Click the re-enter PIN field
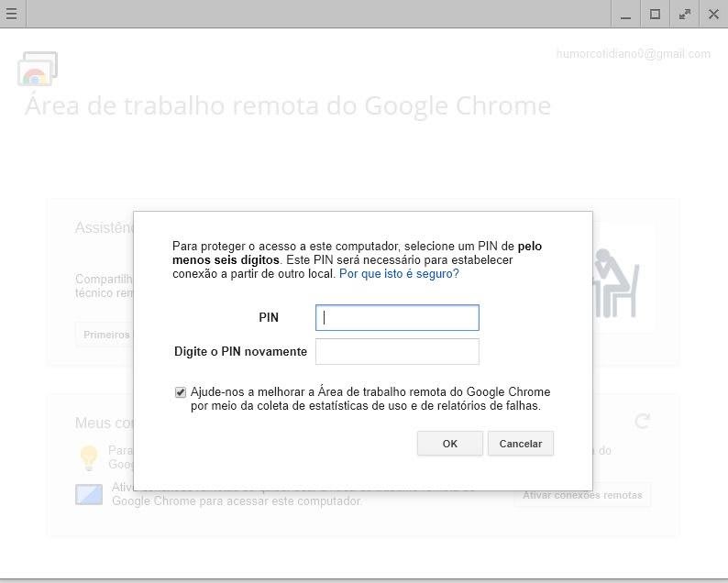Screen dimensions: 728x583 [397, 351]
